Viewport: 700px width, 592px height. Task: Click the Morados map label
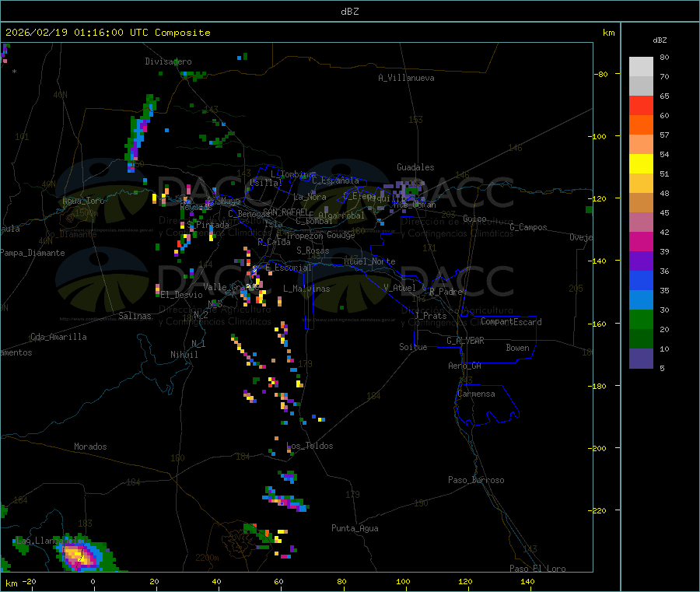(x=90, y=447)
